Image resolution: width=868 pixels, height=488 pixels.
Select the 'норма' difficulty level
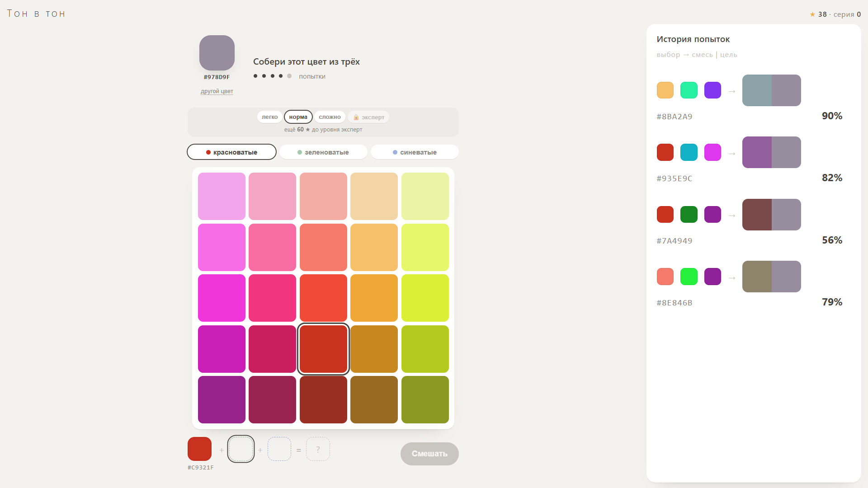click(x=298, y=117)
